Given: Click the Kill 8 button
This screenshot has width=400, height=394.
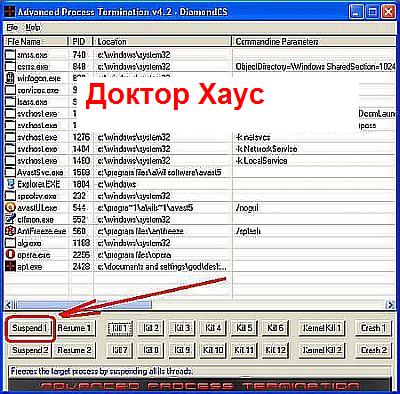Looking at the screenshot, I should 151,350.
